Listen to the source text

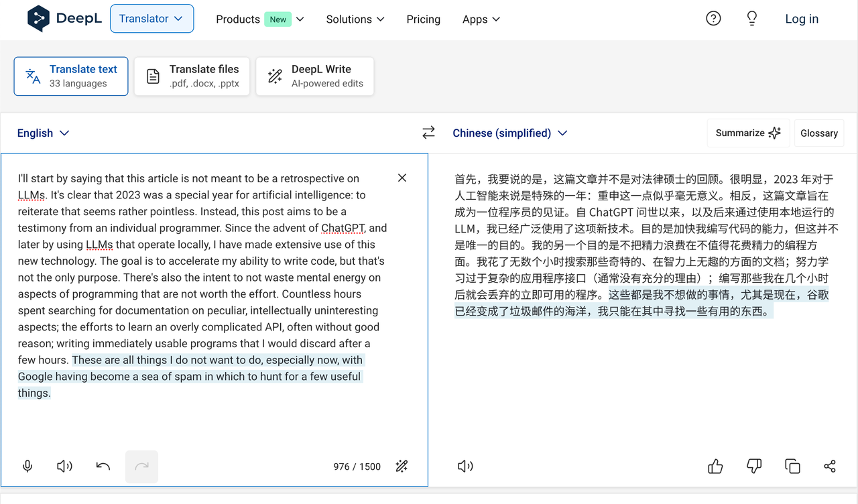click(64, 466)
